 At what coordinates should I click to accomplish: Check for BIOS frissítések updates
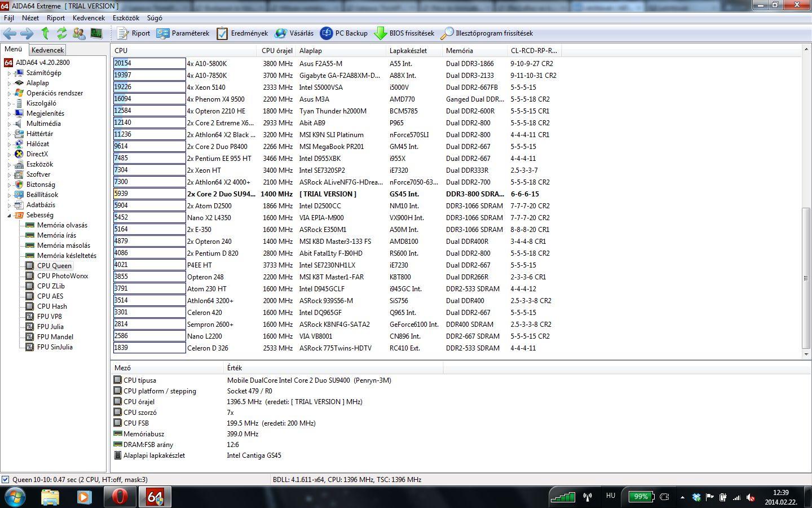[404, 33]
